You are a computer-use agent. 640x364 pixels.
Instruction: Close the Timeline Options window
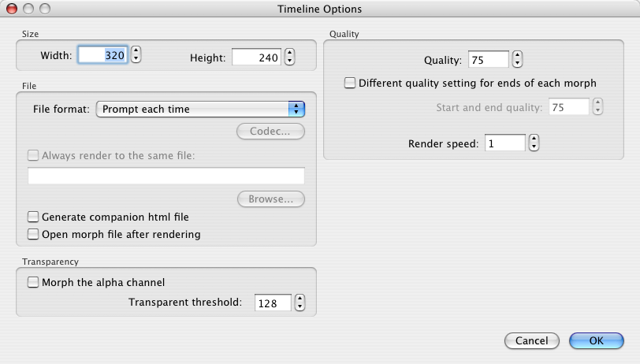12,9
